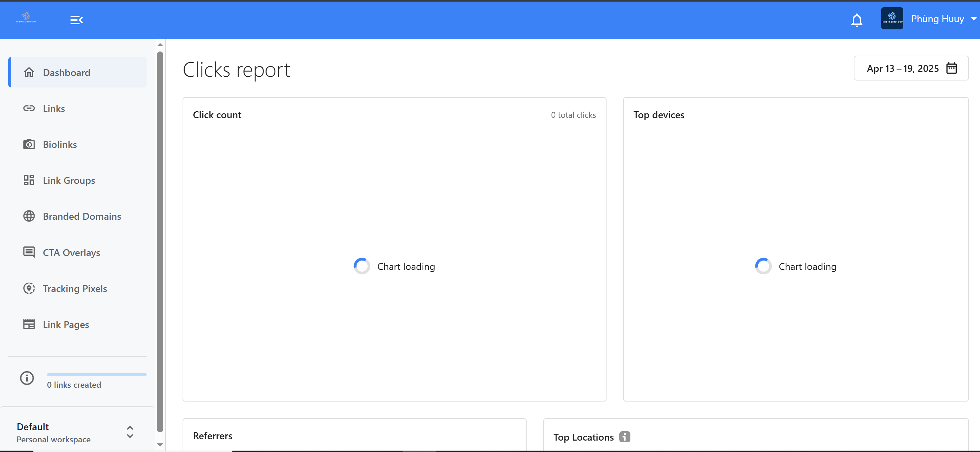Click the Top Locations info icon
The width and height of the screenshot is (980, 452).
click(x=624, y=437)
